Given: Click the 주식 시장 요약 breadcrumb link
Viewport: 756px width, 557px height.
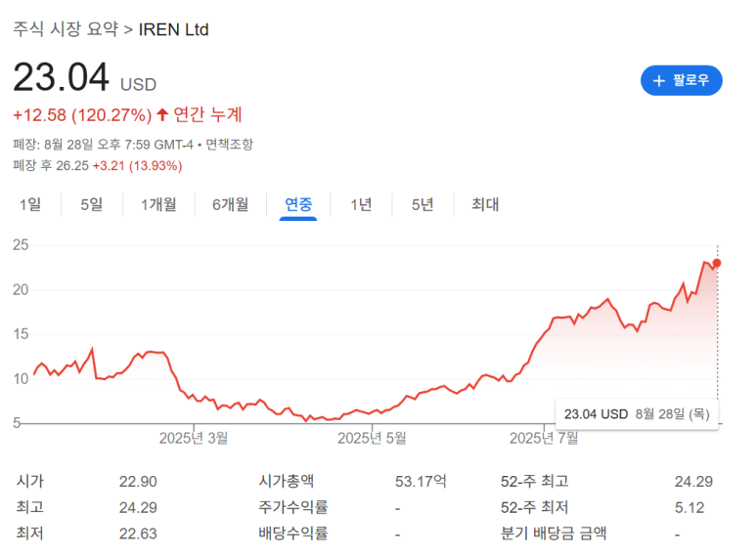Looking at the screenshot, I should click(65, 29).
